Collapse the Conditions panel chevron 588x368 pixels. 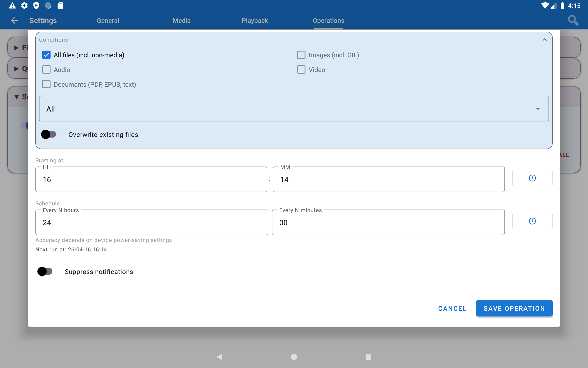pyautogui.click(x=545, y=40)
